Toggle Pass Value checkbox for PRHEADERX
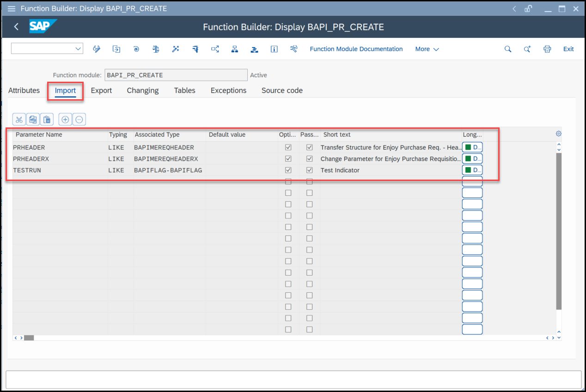 (309, 159)
